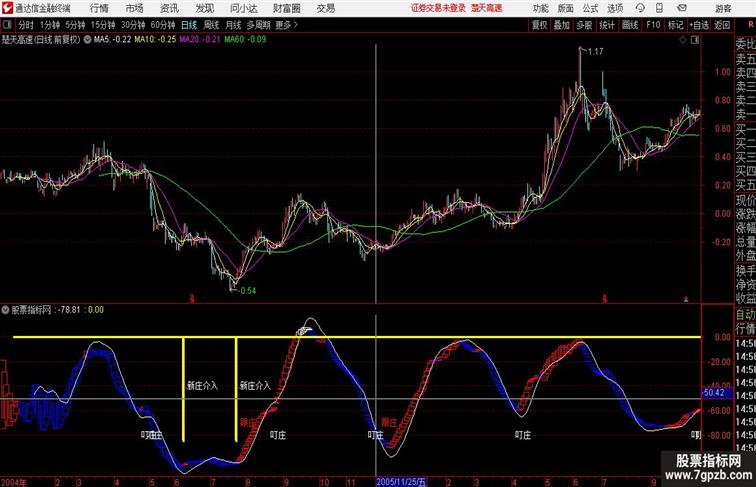The width and height of the screenshot is (756, 487).
Task: Open the 行情 menu
Action: (99, 8)
